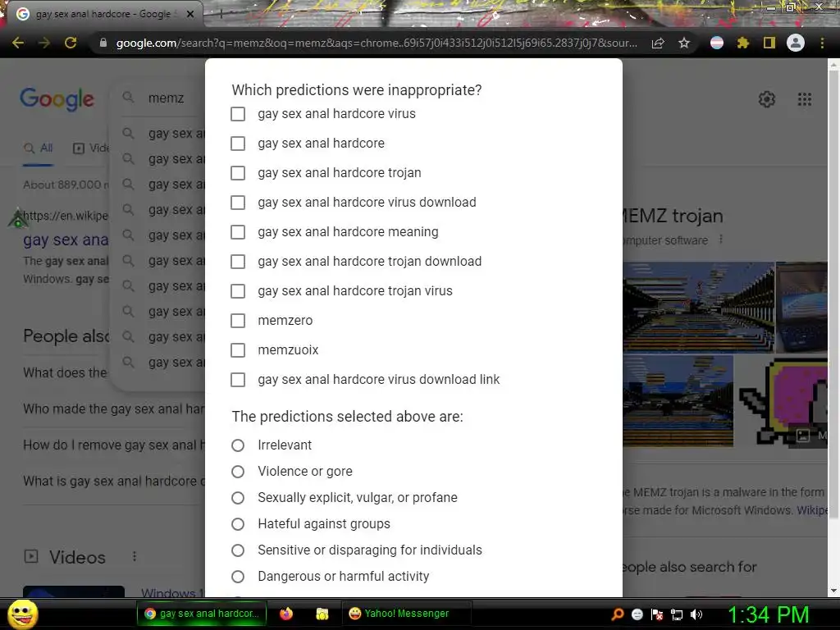Click the striped flag extension icon

tap(717, 43)
